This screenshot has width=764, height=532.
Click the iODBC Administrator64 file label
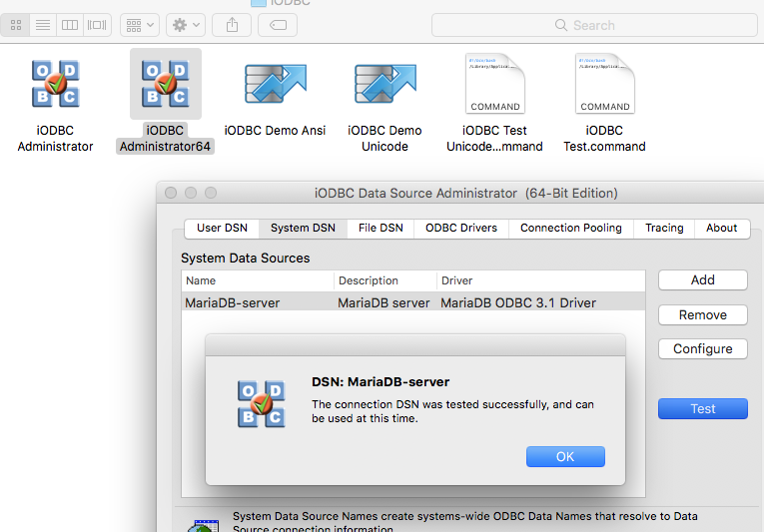[165, 139]
